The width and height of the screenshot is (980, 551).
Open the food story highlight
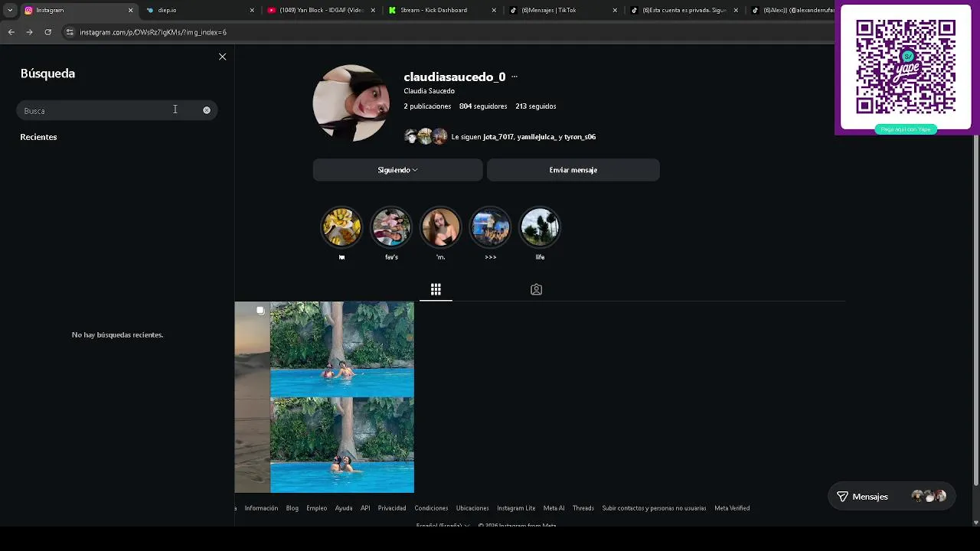(341, 227)
